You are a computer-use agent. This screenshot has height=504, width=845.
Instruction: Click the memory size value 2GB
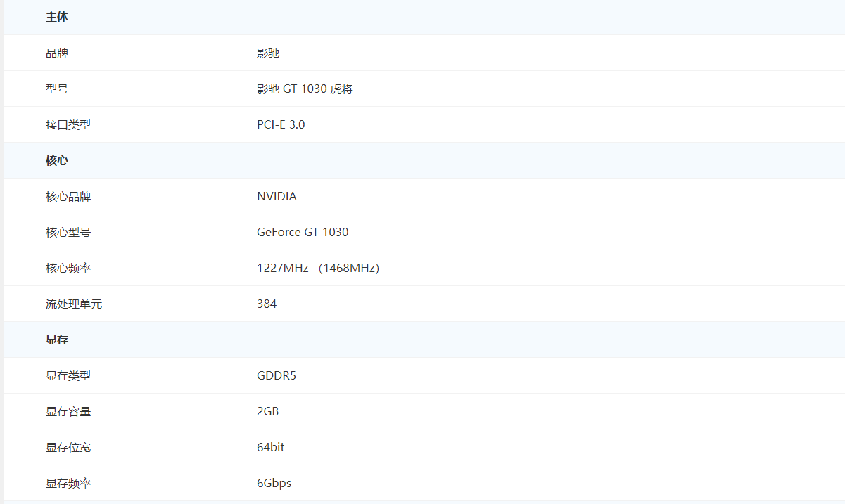click(268, 412)
